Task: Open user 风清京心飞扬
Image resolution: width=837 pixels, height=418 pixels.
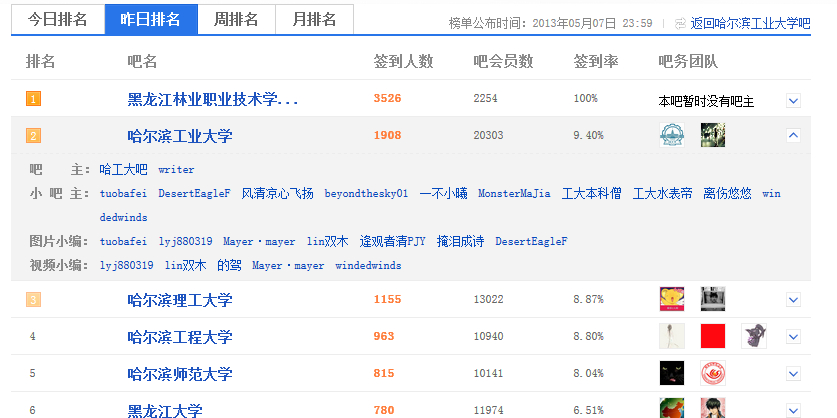Action: point(278,194)
